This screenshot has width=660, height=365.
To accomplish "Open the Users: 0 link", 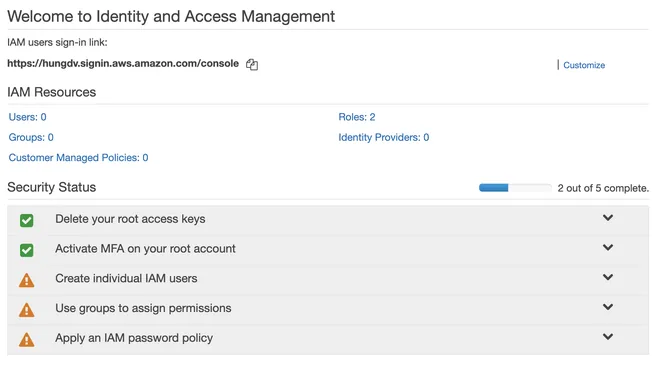I will [27, 117].
